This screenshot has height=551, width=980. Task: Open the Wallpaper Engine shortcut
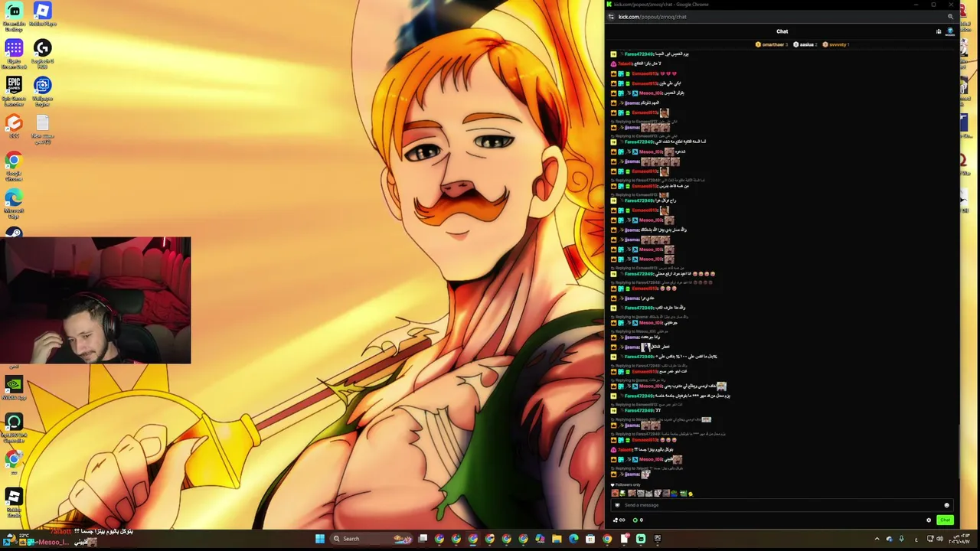pyautogui.click(x=42, y=91)
